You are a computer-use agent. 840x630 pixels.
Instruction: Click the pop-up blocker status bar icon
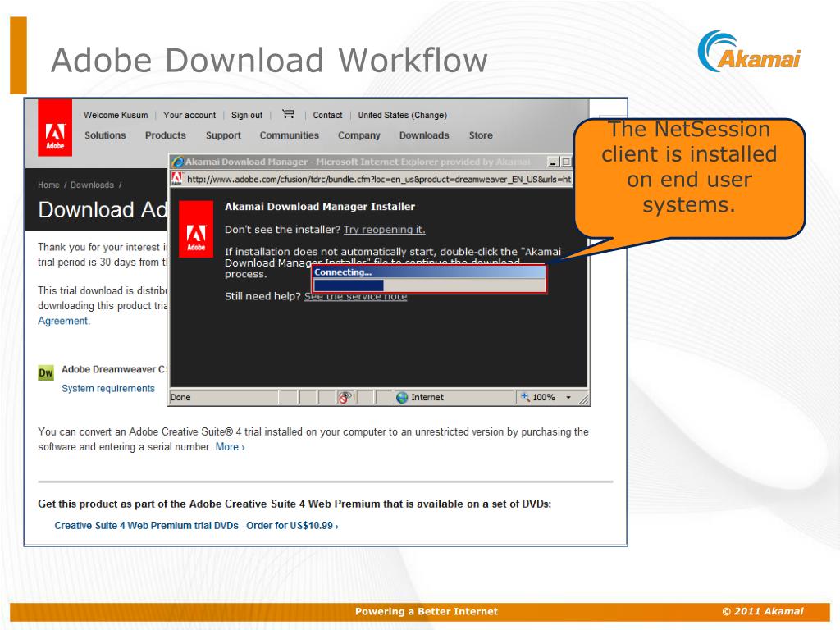click(345, 397)
